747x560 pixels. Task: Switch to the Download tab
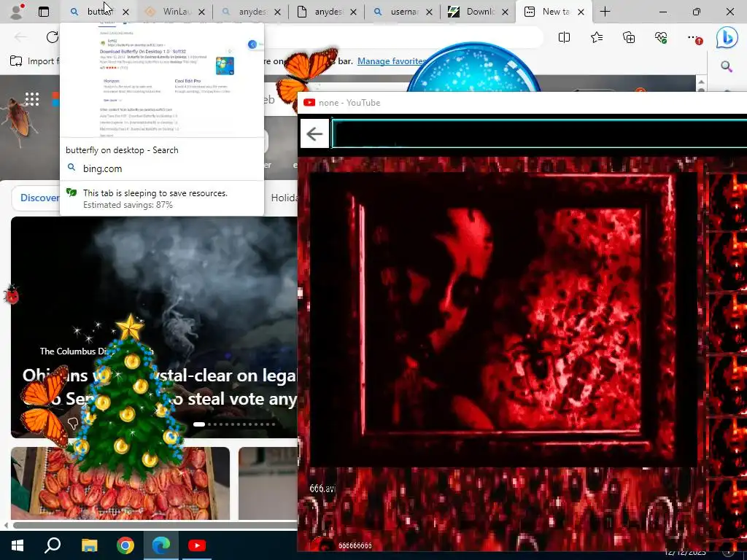[478, 12]
